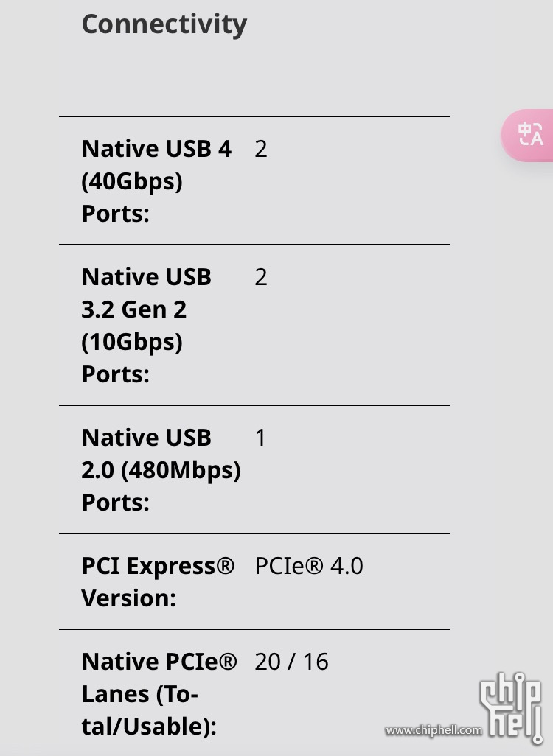Select the 20 / 16 lanes value
The width and height of the screenshot is (553, 756).
pyautogui.click(x=291, y=662)
